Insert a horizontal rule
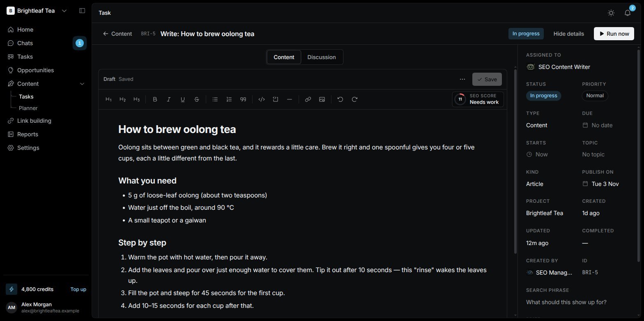The height and width of the screenshot is (321, 644). 290,99
